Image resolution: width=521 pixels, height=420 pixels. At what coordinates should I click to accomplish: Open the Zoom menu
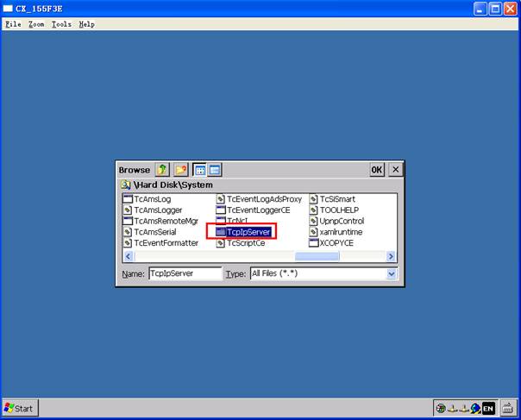(x=36, y=24)
